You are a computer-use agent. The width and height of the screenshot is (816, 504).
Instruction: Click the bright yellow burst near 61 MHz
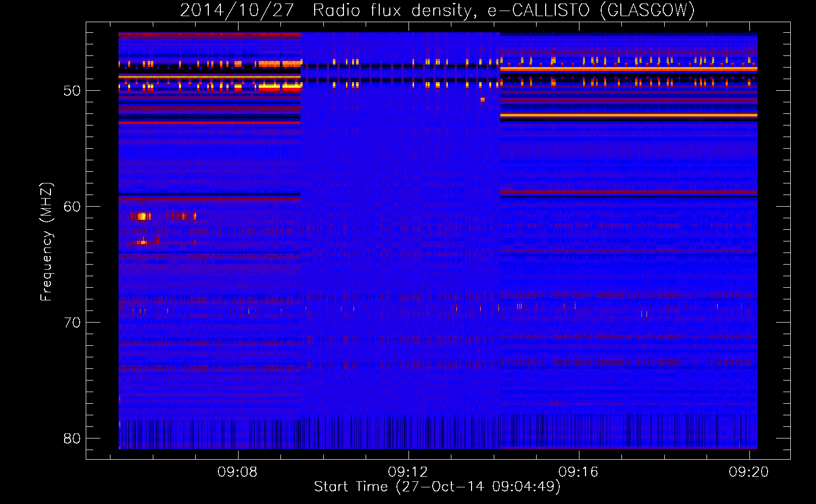pos(143,216)
